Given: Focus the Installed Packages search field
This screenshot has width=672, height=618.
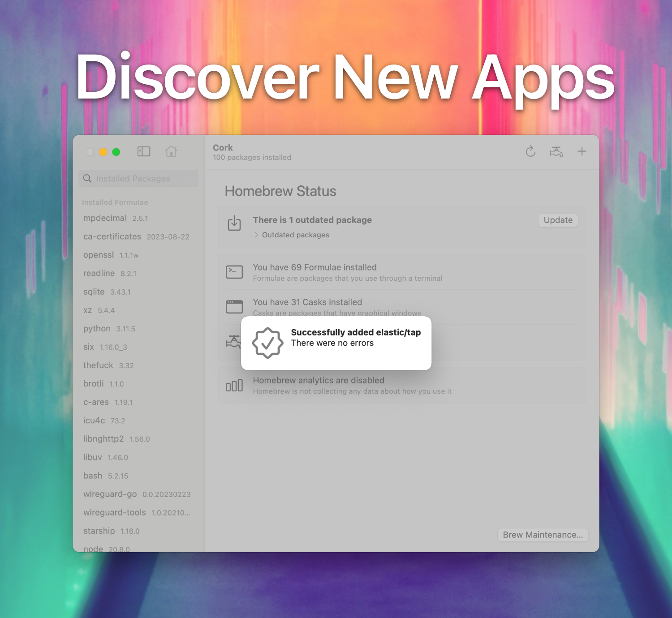Looking at the screenshot, I should pos(138,178).
